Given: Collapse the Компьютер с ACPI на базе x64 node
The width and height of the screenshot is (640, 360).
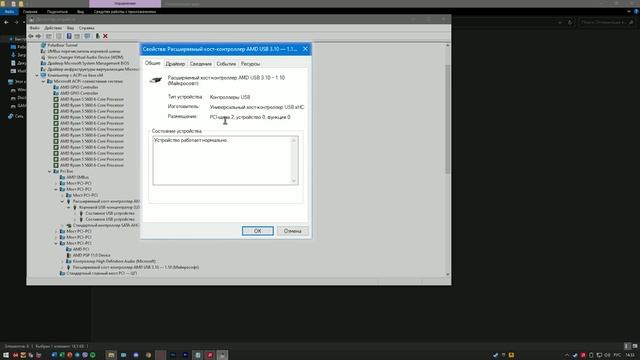Looking at the screenshot, I should [37, 75].
